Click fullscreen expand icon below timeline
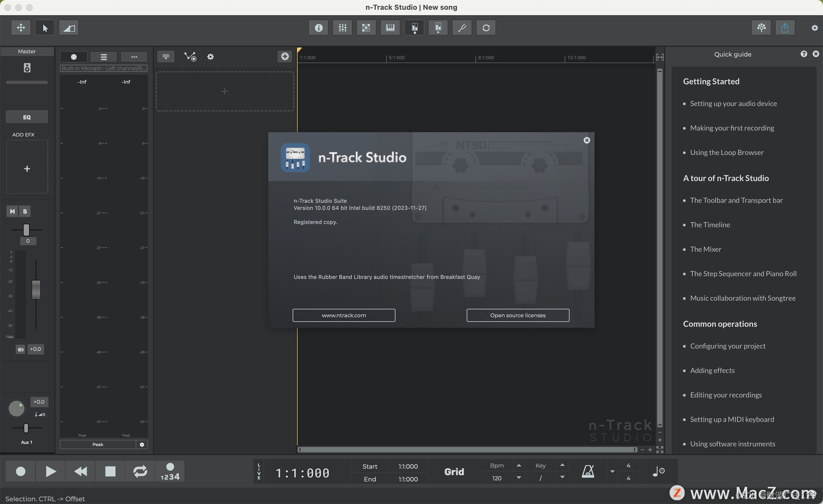This screenshot has height=504, width=823. click(x=660, y=450)
